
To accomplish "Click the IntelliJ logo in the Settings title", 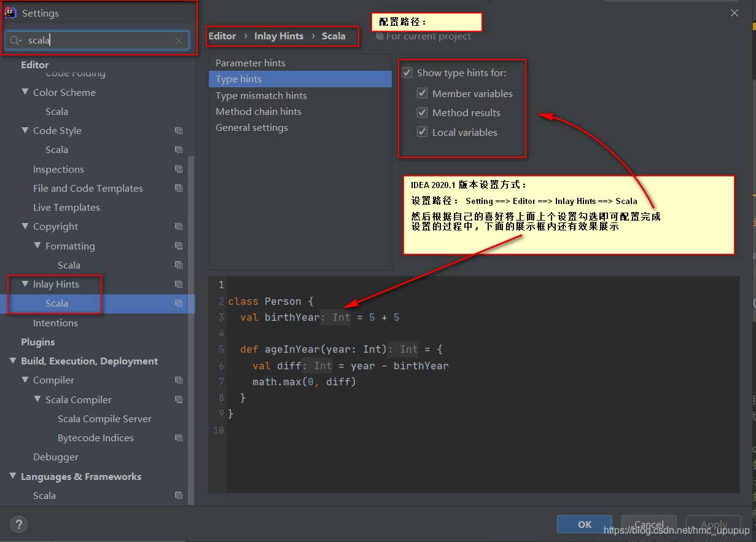I will (10, 12).
